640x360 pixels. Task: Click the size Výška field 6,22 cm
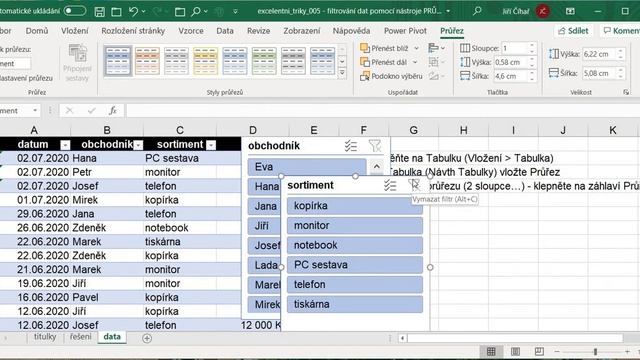click(600, 54)
